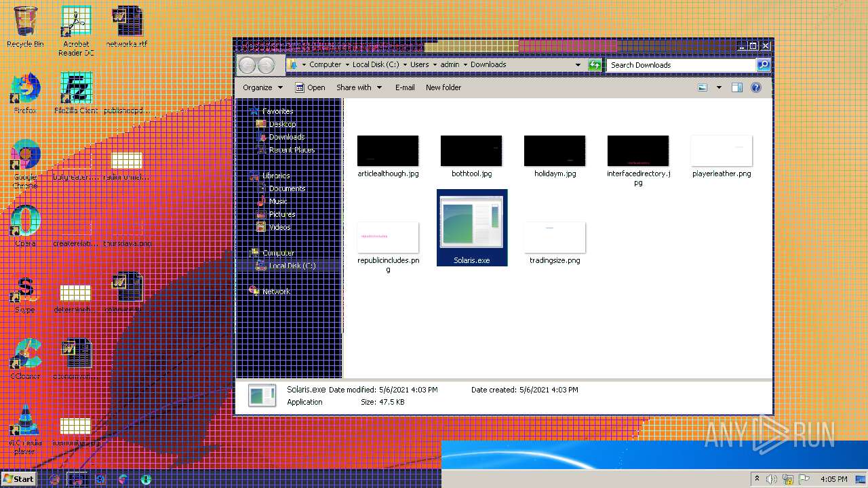Click the Windows Explorer taskbar button
Screen dimensions: 868x488
77,479
